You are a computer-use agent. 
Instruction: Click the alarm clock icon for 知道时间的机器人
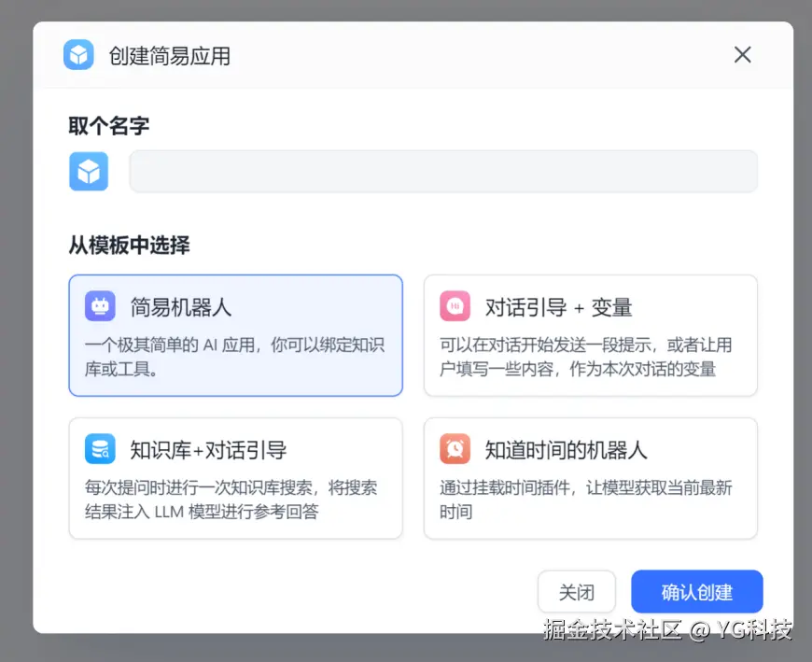[x=455, y=449]
